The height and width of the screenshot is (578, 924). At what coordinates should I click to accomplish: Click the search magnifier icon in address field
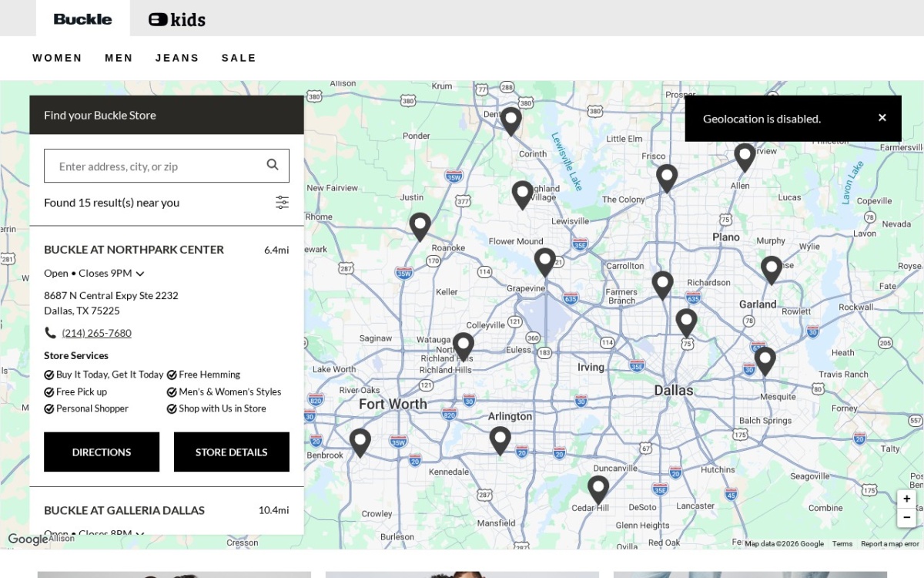pos(273,165)
